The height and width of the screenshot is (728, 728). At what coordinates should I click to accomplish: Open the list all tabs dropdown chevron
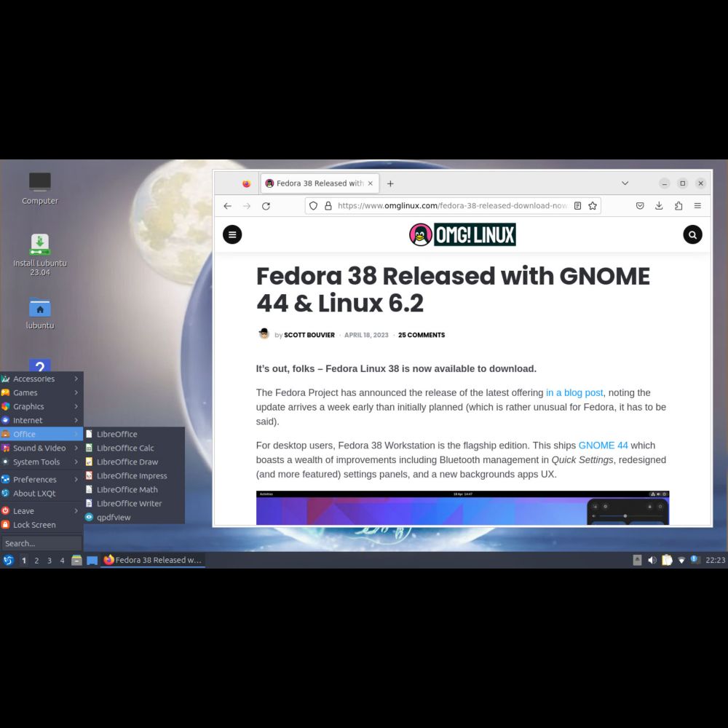(625, 183)
